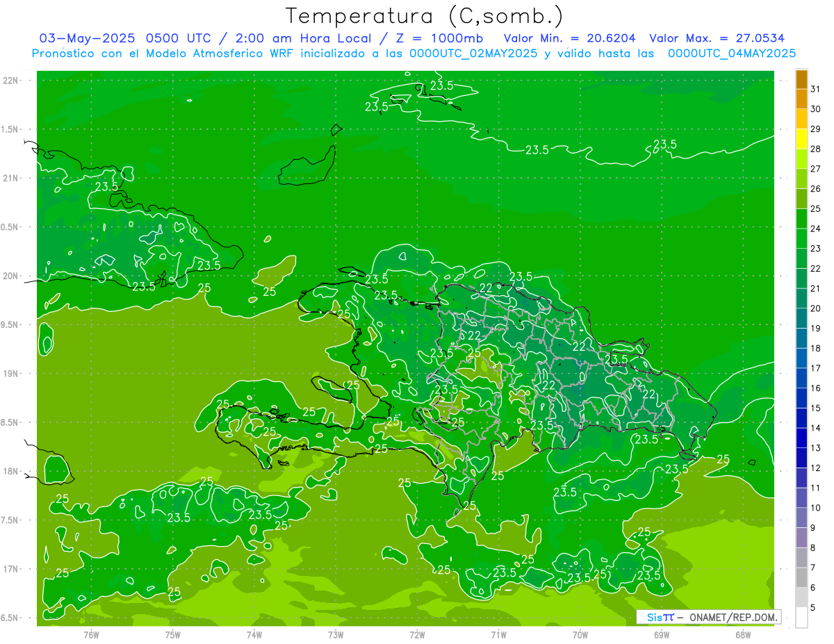Click the legend value 10 on color bar
834x644 pixels.
point(815,507)
